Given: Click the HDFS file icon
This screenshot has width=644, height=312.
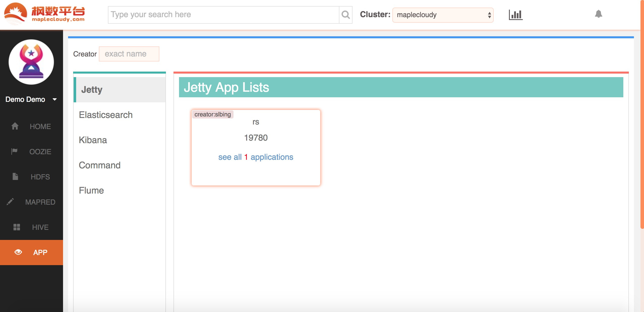Looking at the screenshot, I should coord(15,177).
